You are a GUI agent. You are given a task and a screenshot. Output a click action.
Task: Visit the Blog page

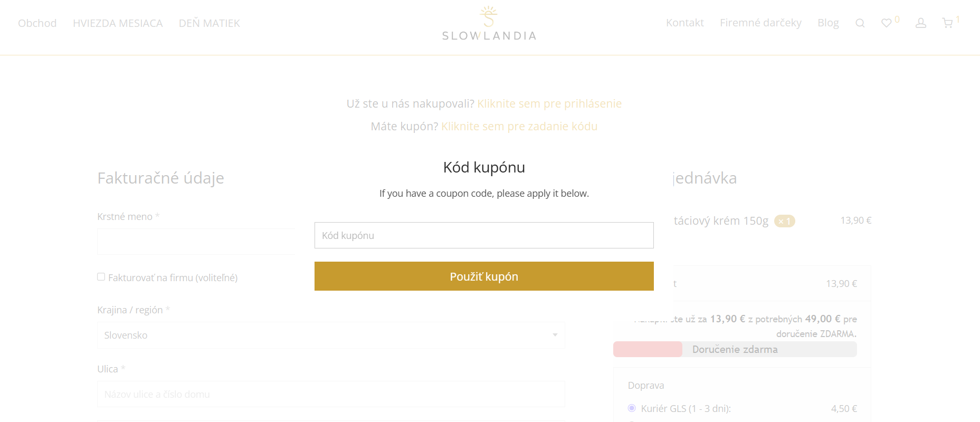pyautogui.click(x=828, y=23)
